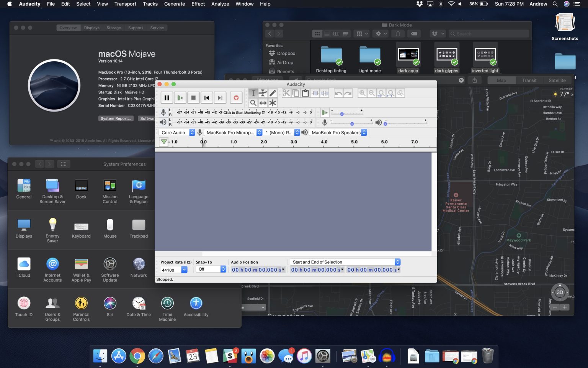Click the Undo arrow in Audacity
The width and height of the screenshot is (588, 368).
(339, 93)
